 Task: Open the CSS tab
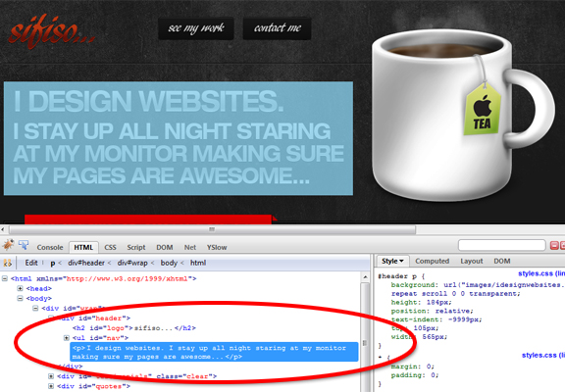click(x=110, y=247)
